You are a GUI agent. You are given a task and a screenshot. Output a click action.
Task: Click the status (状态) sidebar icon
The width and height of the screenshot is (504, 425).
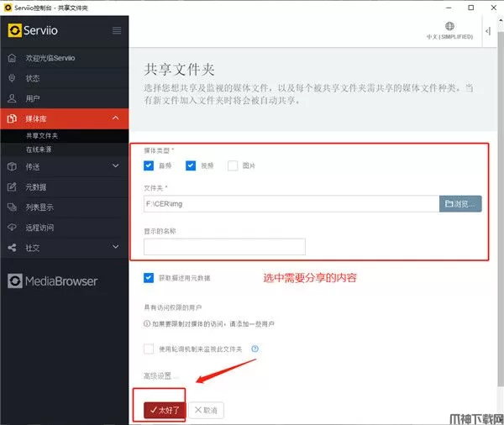tap(12, 78)
